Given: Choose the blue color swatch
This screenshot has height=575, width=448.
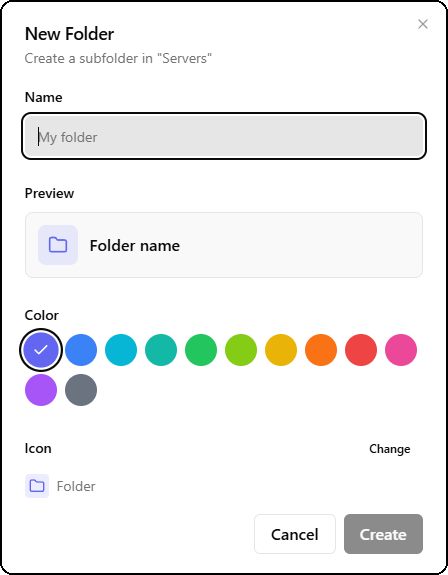Looking at the screenshot, I should 81,350.
